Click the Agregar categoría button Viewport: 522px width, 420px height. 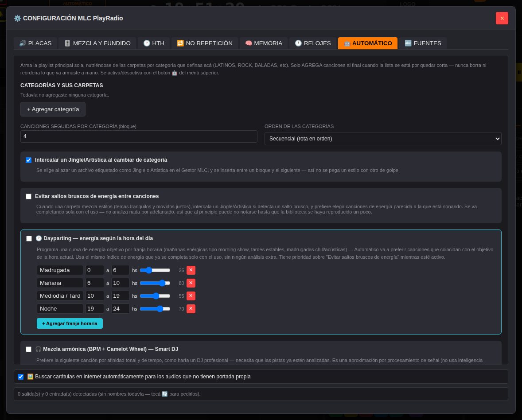pos(53,109)
